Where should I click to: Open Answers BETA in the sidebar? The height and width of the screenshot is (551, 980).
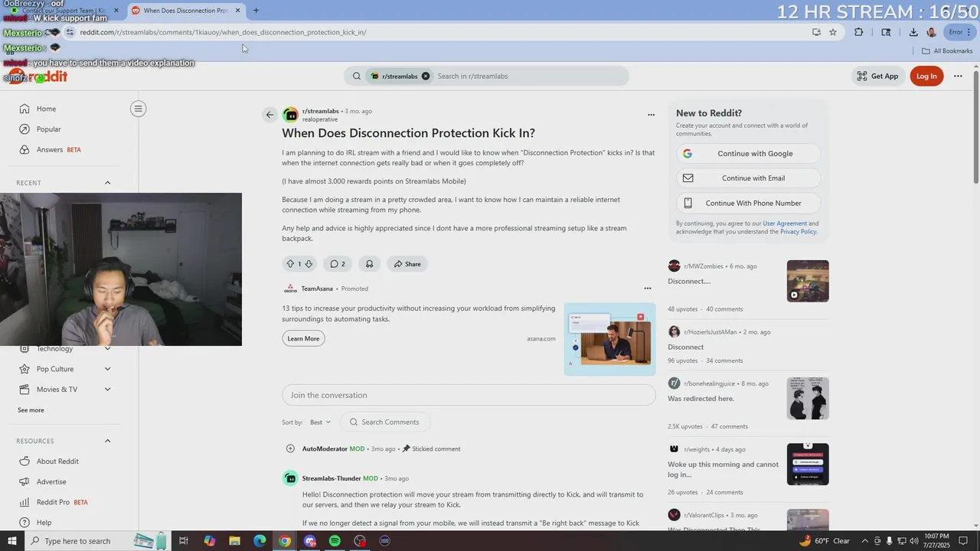coord(58,150)
